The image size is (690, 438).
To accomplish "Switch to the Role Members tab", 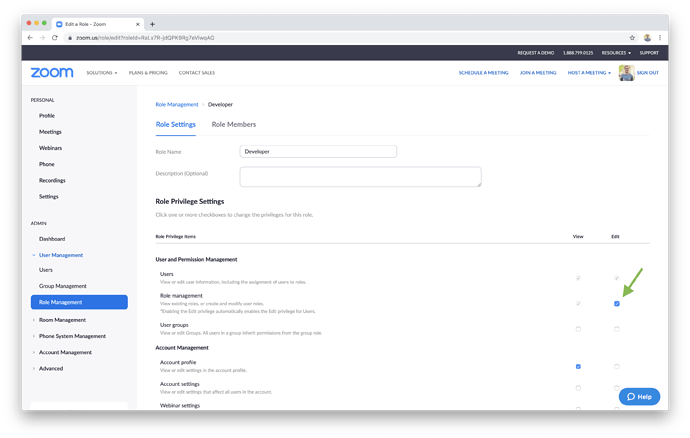I will 234,125.
